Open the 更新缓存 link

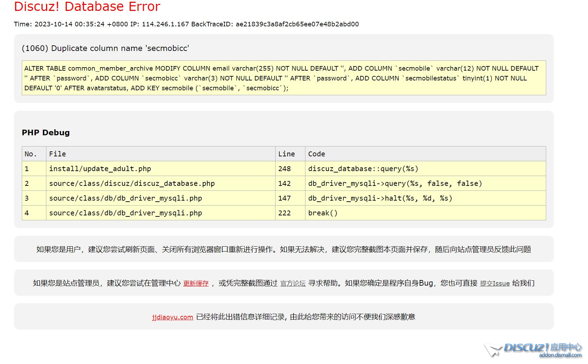click(x=196, y=283)
